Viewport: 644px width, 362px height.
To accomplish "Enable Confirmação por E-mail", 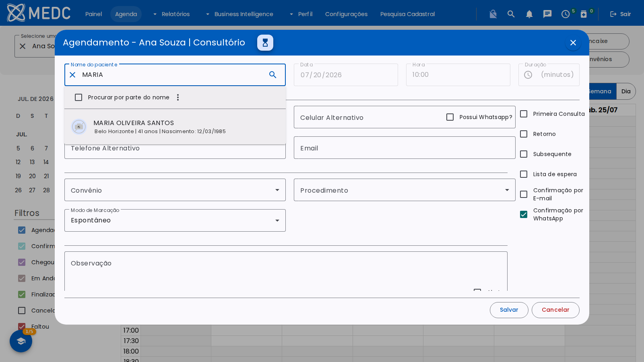I will [524, 194].
